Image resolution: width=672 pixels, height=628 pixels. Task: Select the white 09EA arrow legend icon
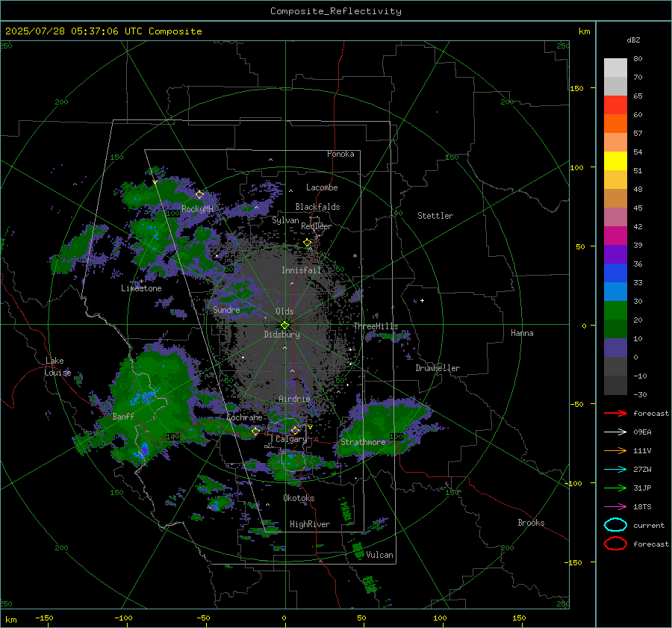pyautogui.click(x=615, y=432)
